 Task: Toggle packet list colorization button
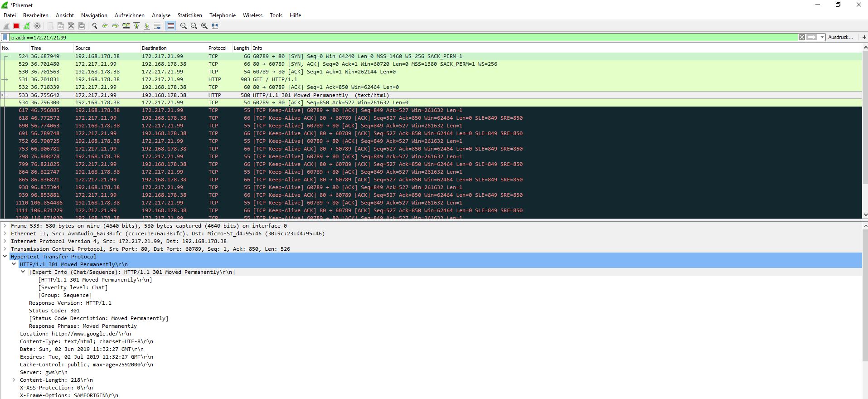click(x=170, y=26)
